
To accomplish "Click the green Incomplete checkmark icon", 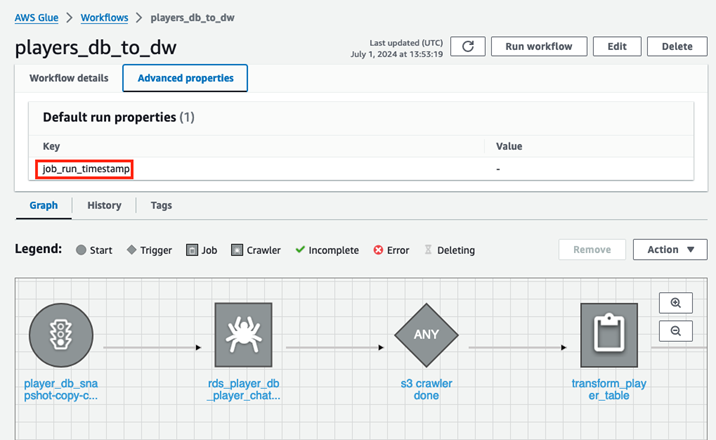I will point(300,250).
